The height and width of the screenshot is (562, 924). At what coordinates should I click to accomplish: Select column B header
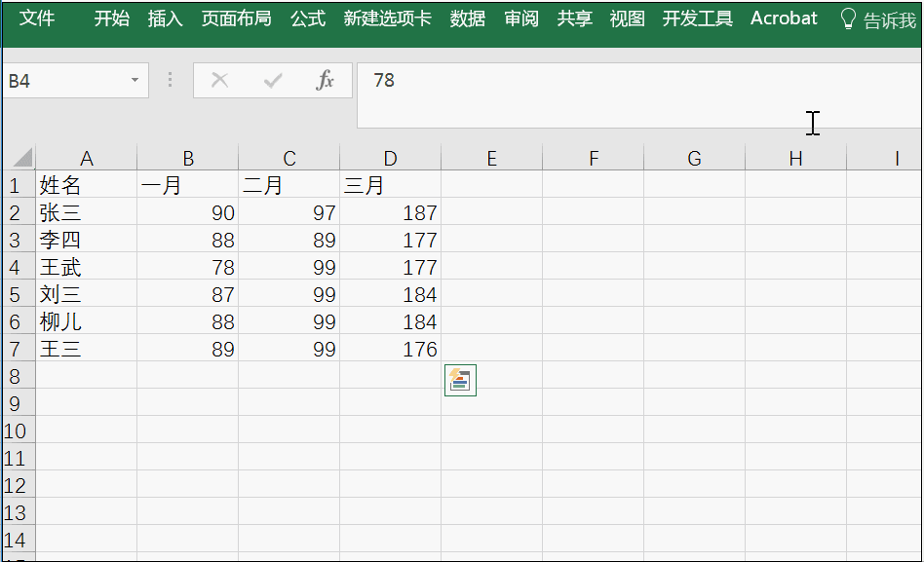click(x=188, y=158)
